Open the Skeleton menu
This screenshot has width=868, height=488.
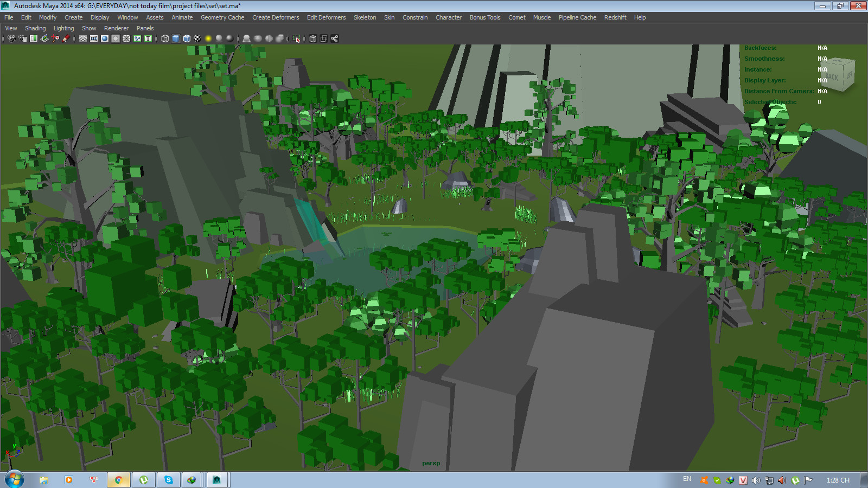click(365, 17)
